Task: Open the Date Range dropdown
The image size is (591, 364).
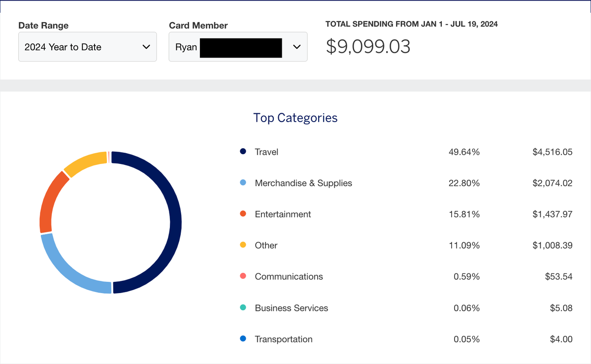Action: 87,47
